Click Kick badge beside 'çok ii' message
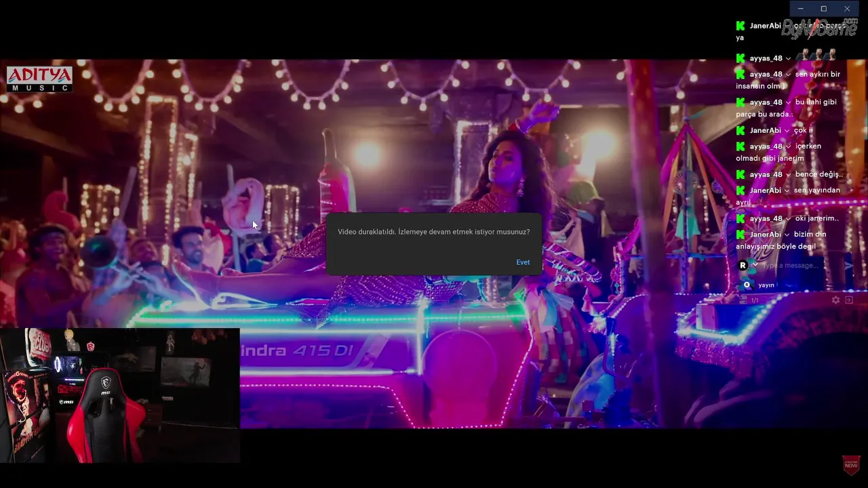Image resolution: width=868 pixels, height=488 pixels. point(741,130)
